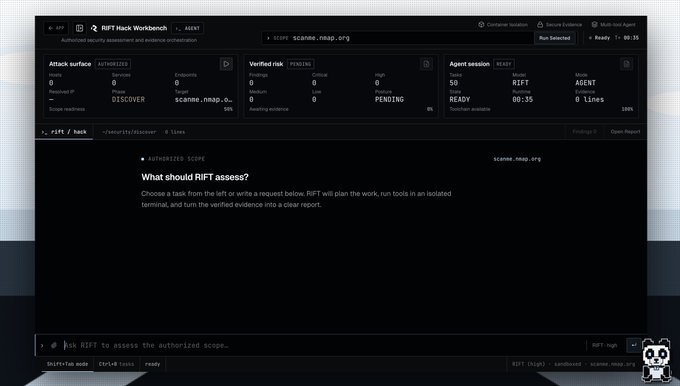Click the pixel panda mascot

[657, 360]
